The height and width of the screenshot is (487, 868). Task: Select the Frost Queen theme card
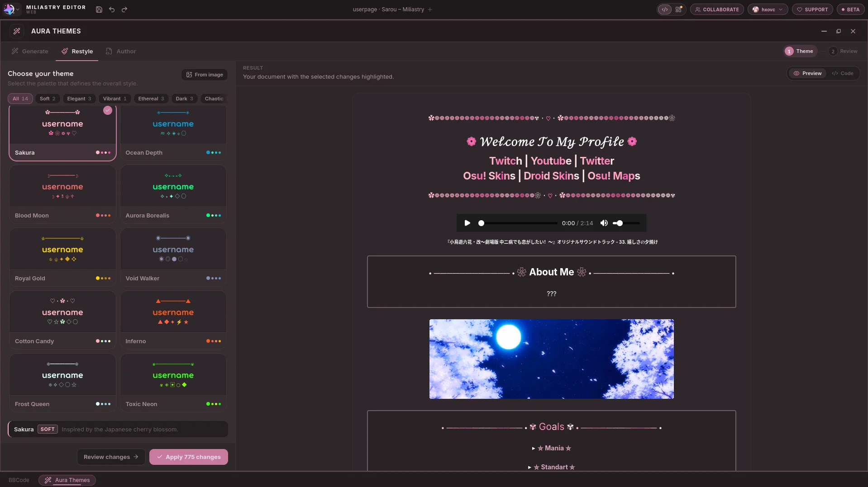(62, 383)
